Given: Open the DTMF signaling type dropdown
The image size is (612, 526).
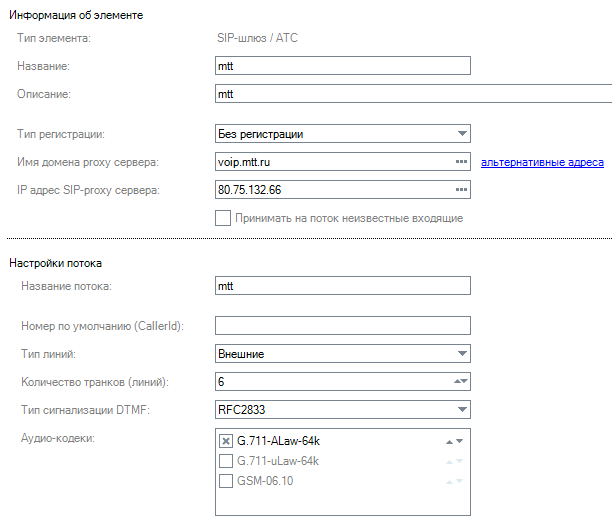Looking at the screenshot, I should point(343,408).
